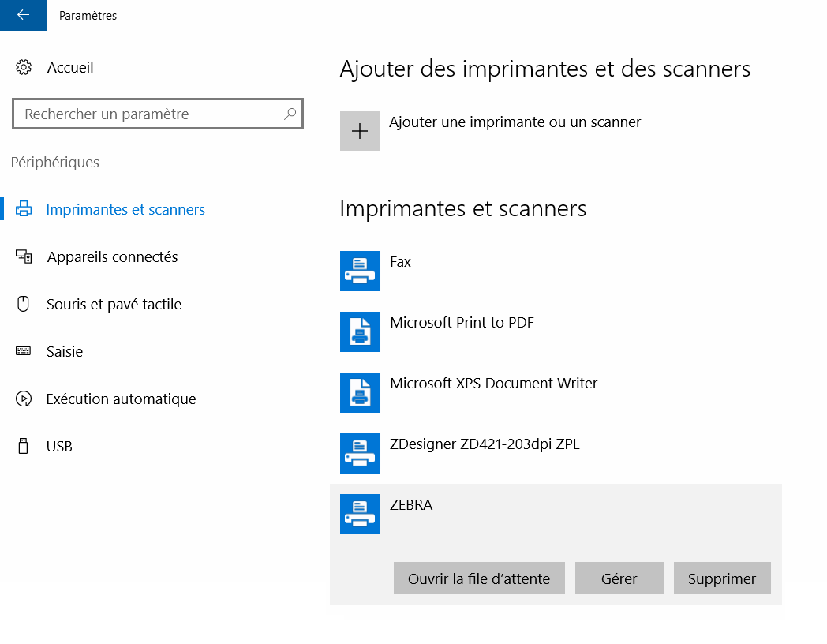Click the Microsoft Print to PDF icon
The height and width of the screenshot is (644, 827).
[x=360, y=331]
